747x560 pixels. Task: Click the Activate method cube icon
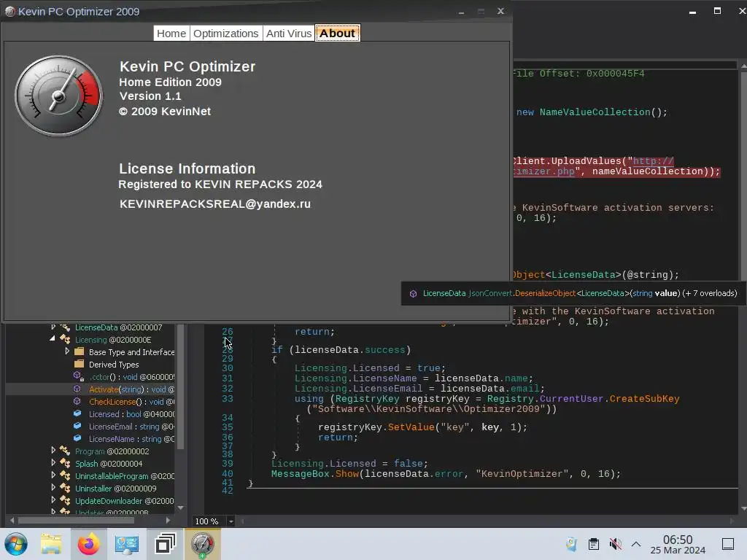77,389
